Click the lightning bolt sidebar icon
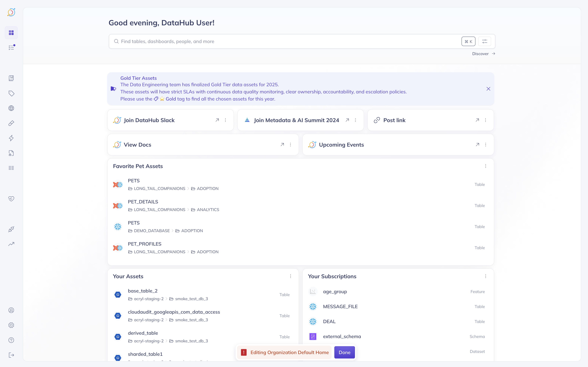588x367 pixels. point(11,138)
